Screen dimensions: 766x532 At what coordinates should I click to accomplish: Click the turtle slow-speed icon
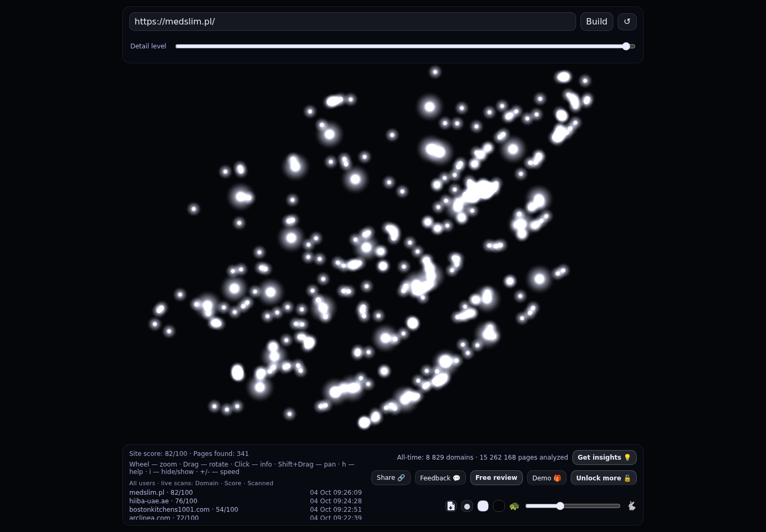(514, 506)
